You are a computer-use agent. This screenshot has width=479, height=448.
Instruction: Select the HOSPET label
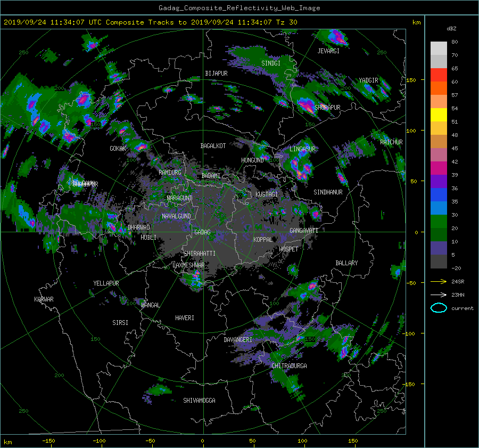288,249
